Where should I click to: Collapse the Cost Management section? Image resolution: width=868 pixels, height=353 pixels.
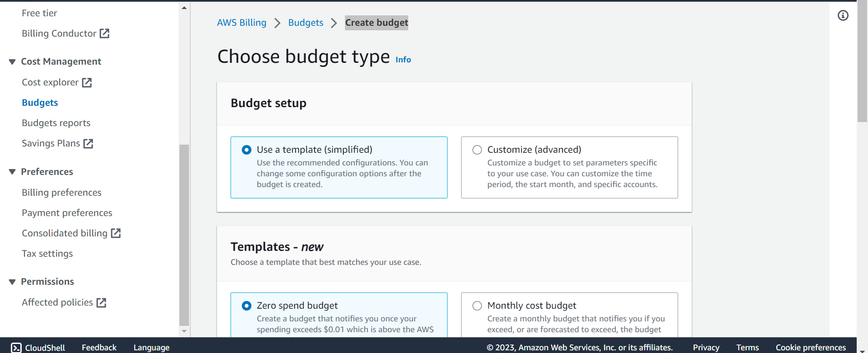click(12, 62)
